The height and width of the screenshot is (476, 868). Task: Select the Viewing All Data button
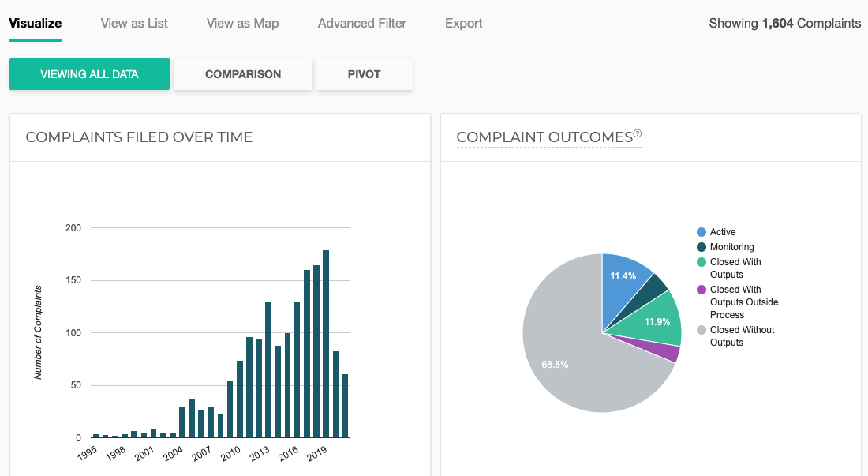[x=89, y=74]
